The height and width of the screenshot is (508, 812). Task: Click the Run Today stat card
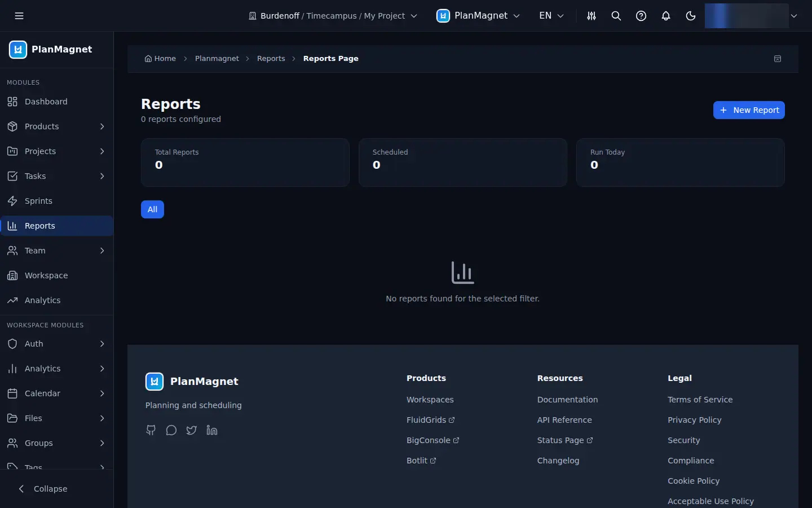pos(681,163)
